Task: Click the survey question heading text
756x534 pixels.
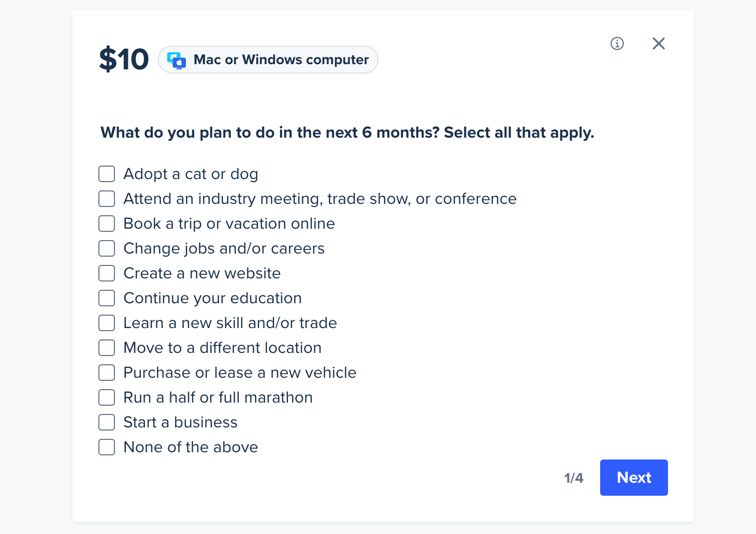Action: (x=347, y=133)
